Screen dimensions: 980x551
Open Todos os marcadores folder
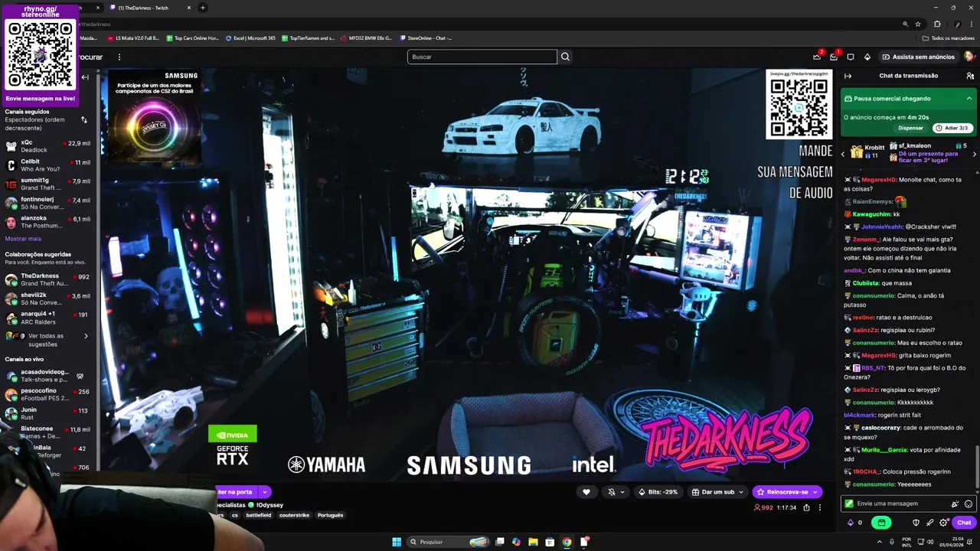pyautogui.click(x=949, y=37)
